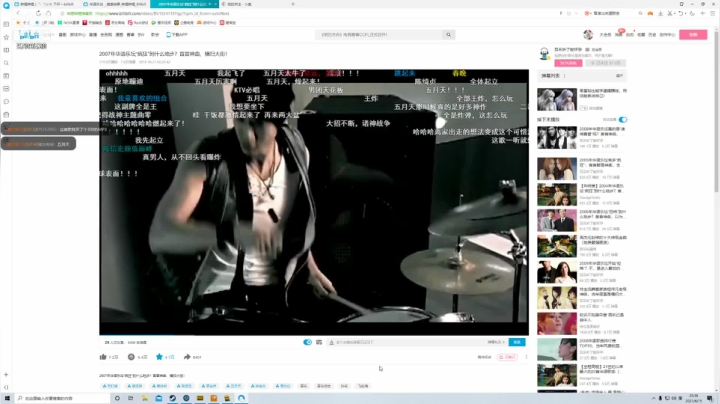Open the twin white-haired girls ad thumbnail
720x404 pixels.
(x=557, y=98)
